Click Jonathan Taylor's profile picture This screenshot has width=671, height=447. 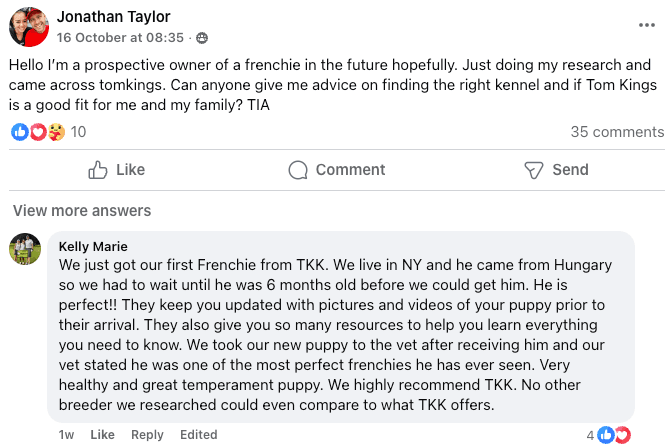coord(29,26)
